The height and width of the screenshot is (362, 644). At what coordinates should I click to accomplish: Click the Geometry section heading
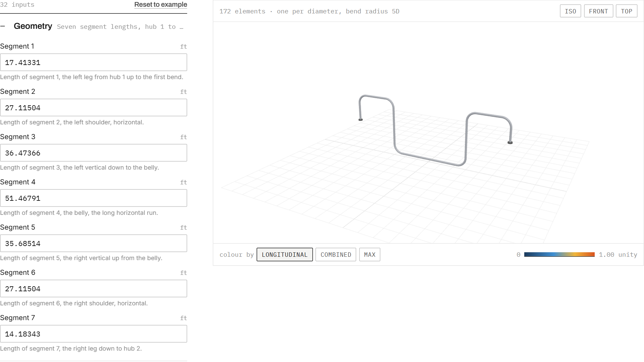(33, 26)
